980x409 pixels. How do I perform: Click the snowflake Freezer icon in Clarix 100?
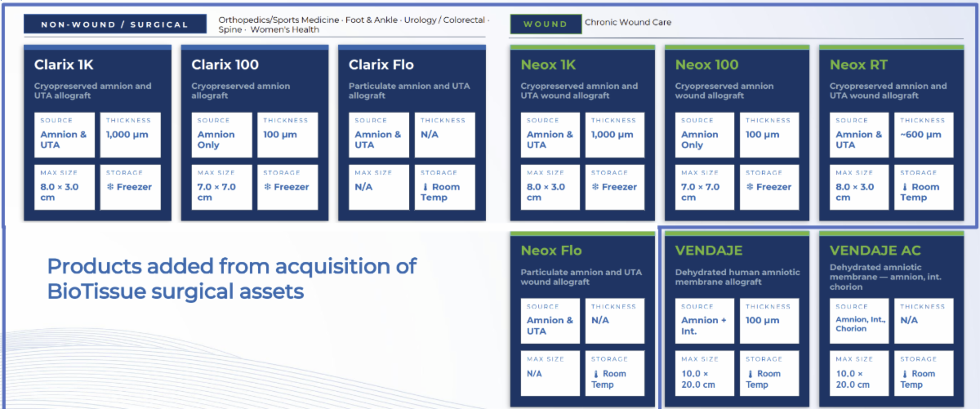click(x=267, y=187)
